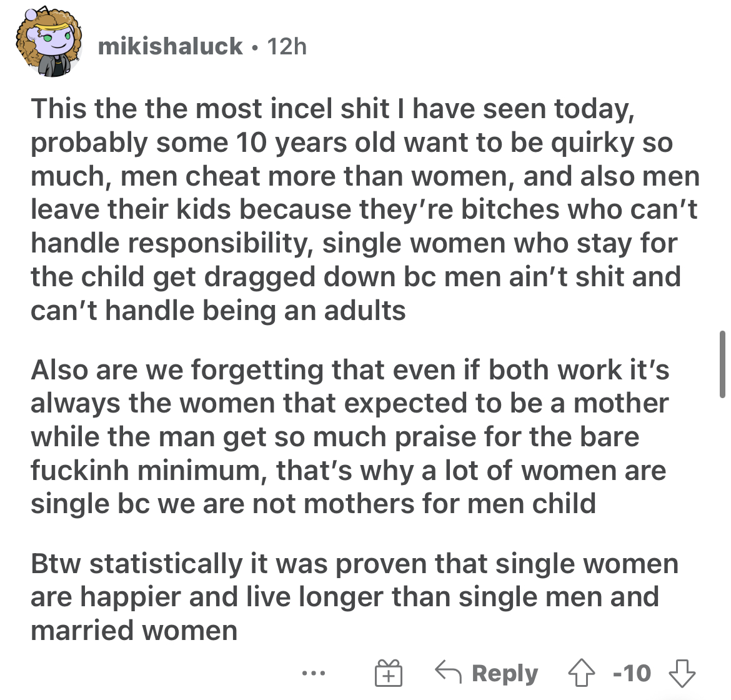Image resolution: width=731 pixels, height=700 pixels.
Task: Click the -10 vote score
Action: (632, 673)
